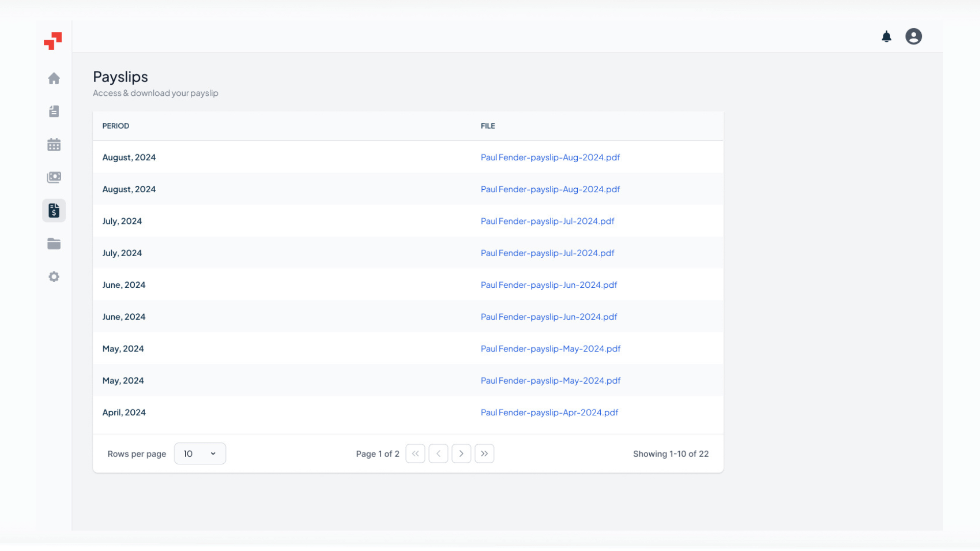This screenshot has width=980, height=551.
Task: Open the calendar section from sidebar
Action: [x=54, y=144]
